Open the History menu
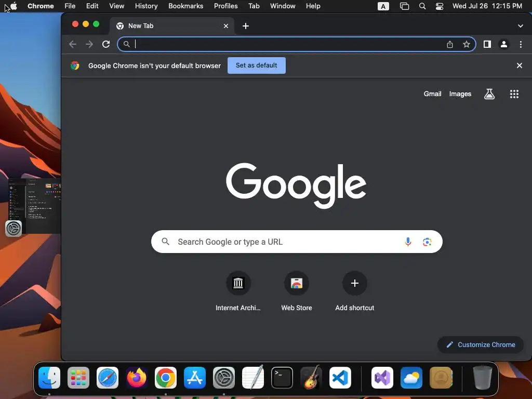Image resolution: width=532 pixels, height=399 pixels. (146, 6)
